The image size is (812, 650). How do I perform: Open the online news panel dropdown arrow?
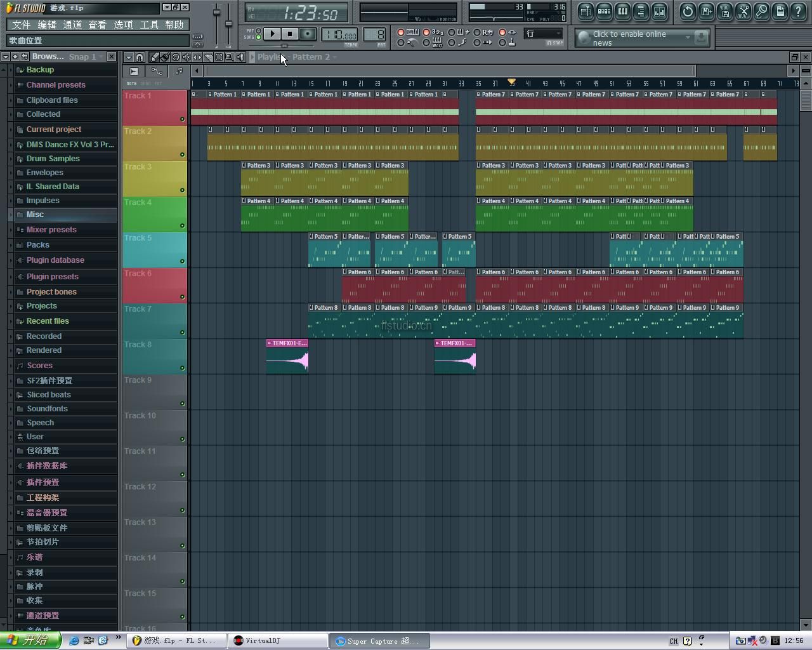pyautogui.click(x=688, y=37)
